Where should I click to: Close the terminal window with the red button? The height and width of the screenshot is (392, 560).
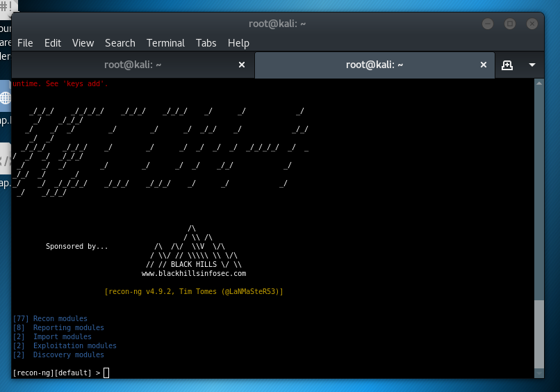pyautogui.click(x=532, y=24)
